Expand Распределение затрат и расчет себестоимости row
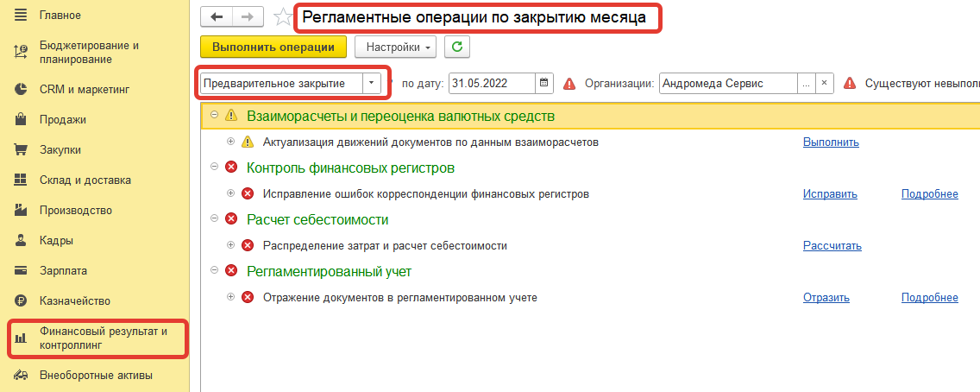 pyautogui.click(x=230, y=245)
